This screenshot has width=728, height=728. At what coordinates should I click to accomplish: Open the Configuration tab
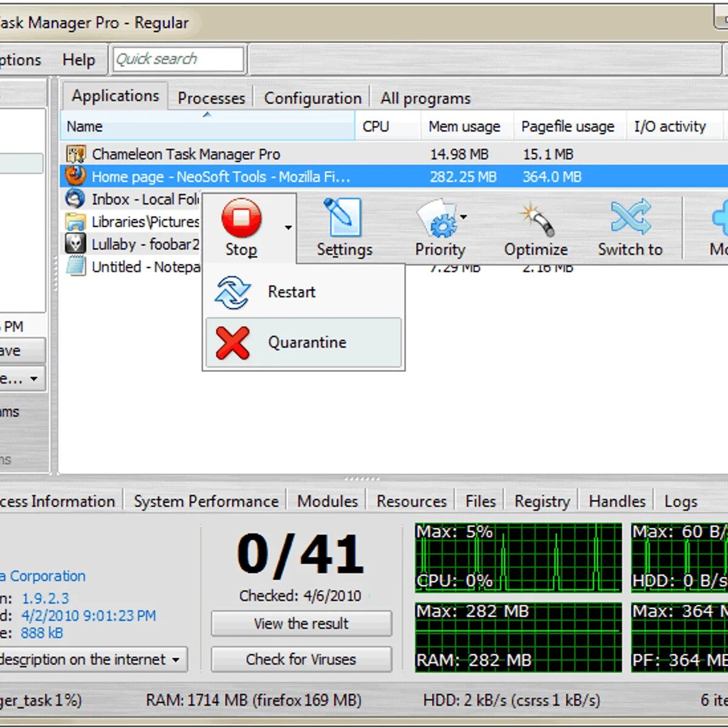312,98
